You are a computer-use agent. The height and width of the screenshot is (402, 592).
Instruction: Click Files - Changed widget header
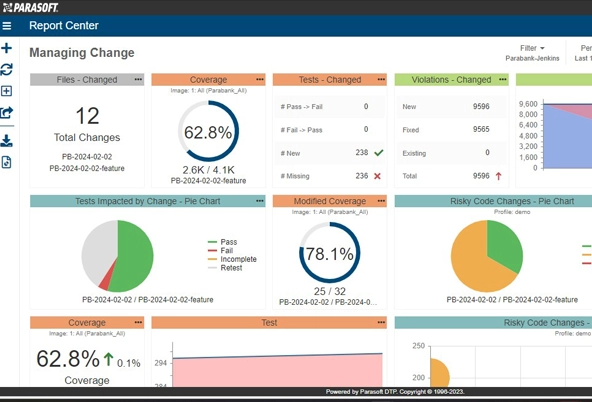pos(87,80)
